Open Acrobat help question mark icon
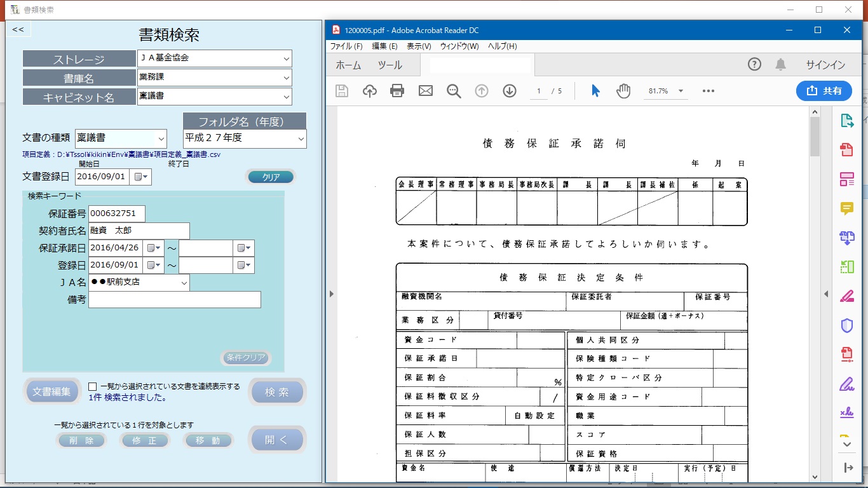 tap(754, 64)
